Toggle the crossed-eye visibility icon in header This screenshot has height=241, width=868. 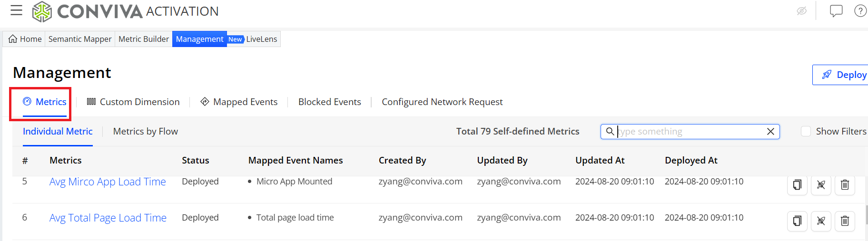click(802, 10)
